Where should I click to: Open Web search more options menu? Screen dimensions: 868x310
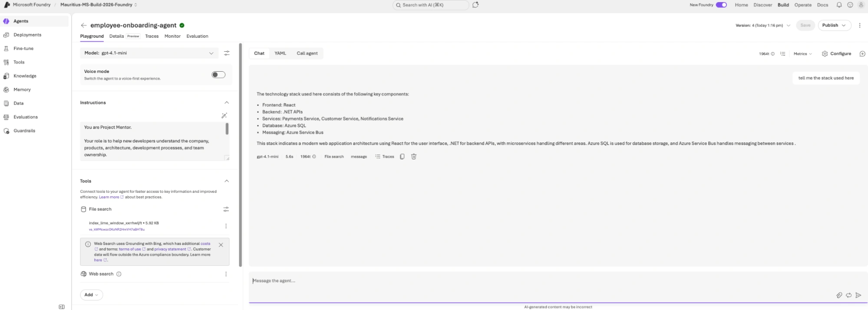pyautogui.click(x=226, y=274)
